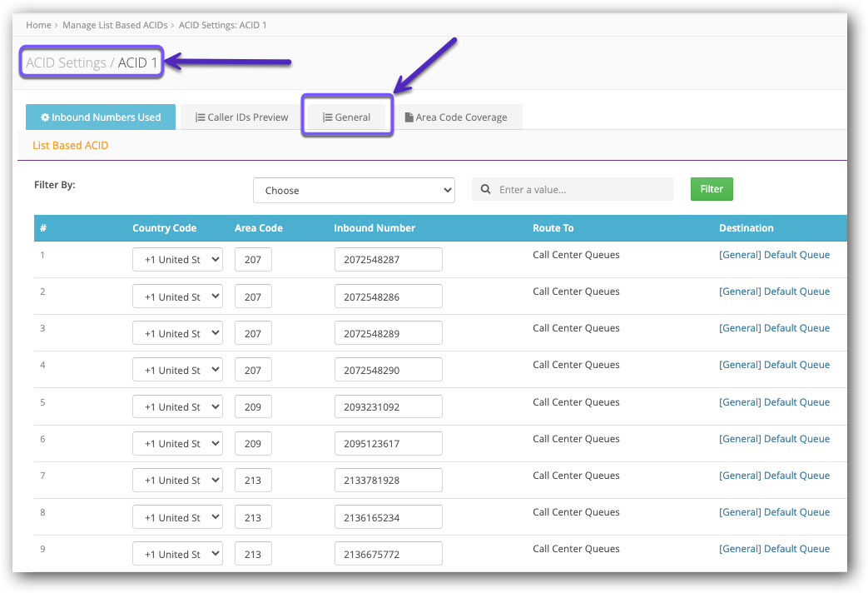Expand Country Code dropdown in row 5
Viewport: 868px width, 593px height.
177,406
